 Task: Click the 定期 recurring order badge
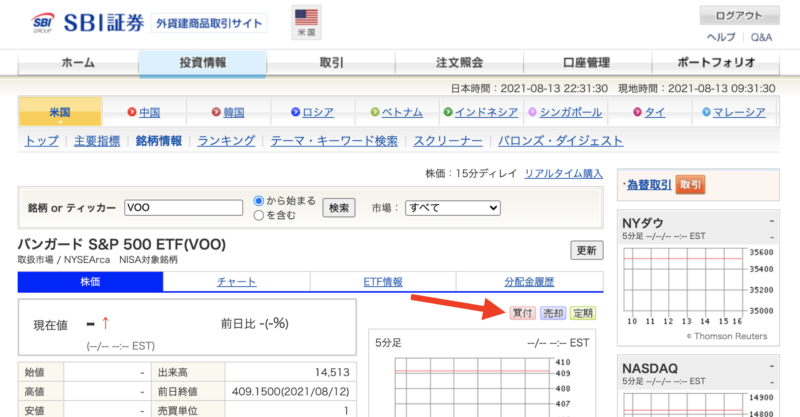coord(583,313)
